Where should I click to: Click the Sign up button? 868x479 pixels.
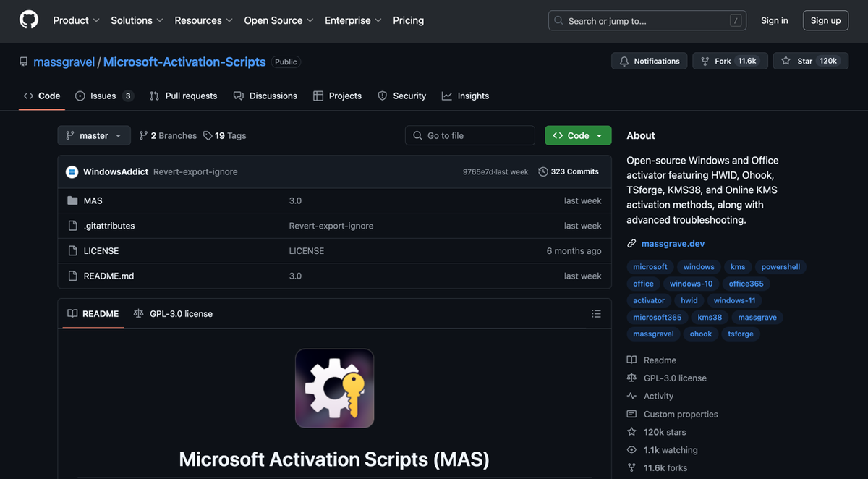click(x=825, y=20)
